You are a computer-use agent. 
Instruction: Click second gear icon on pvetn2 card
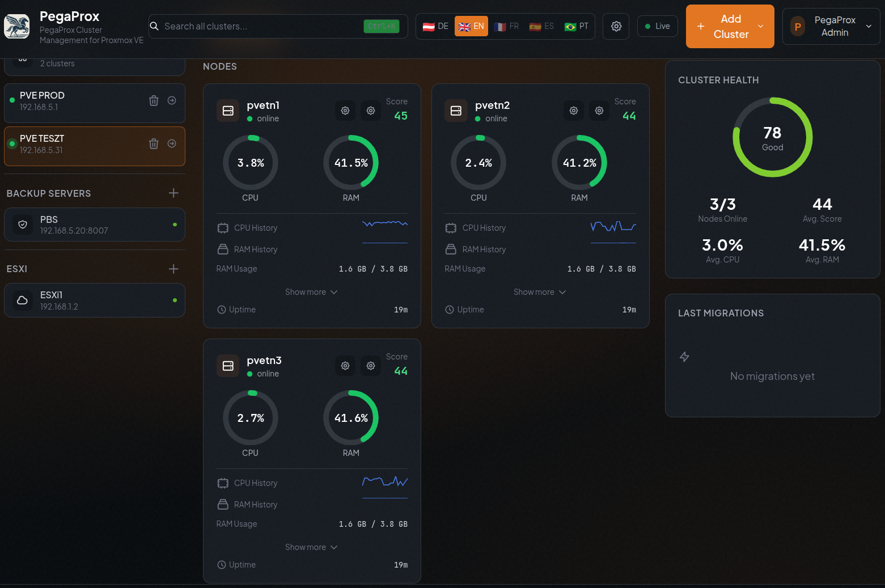click(599, 111)
